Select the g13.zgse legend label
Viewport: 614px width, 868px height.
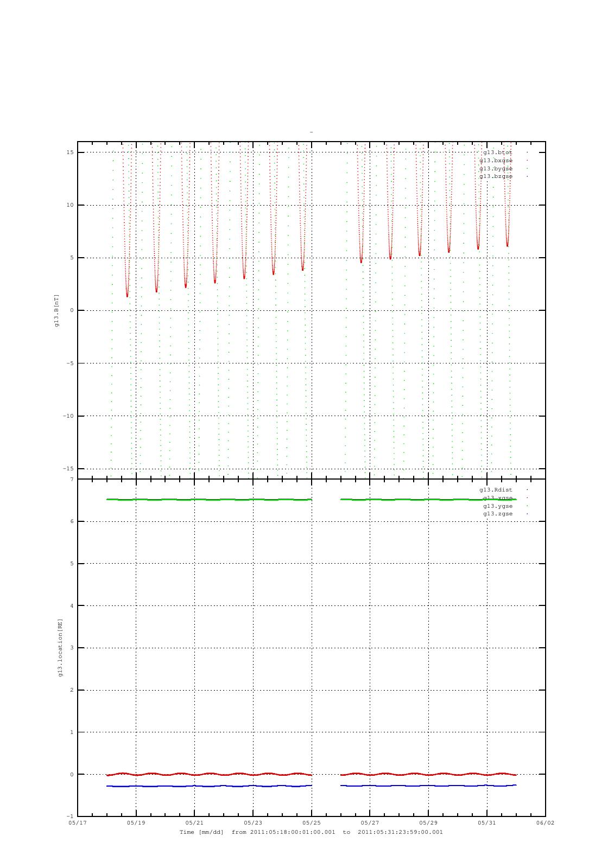click(x=497, y=514)
